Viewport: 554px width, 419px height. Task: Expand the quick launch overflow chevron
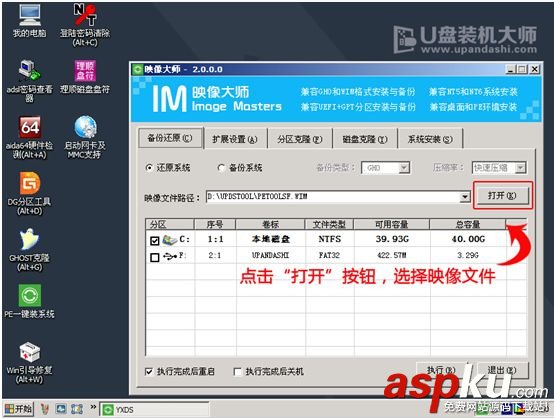(93, 407)
